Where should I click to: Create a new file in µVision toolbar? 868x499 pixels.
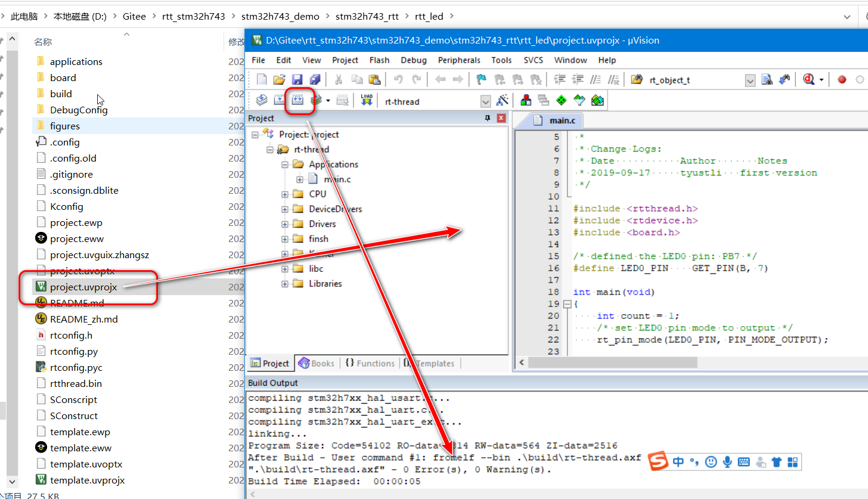[261, 79]
